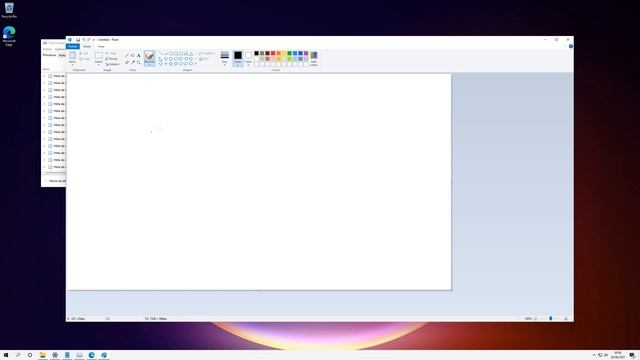640x360 pixels.
Task: Click the Undo arrow in Paint title bar
Action: coord(84,40)
